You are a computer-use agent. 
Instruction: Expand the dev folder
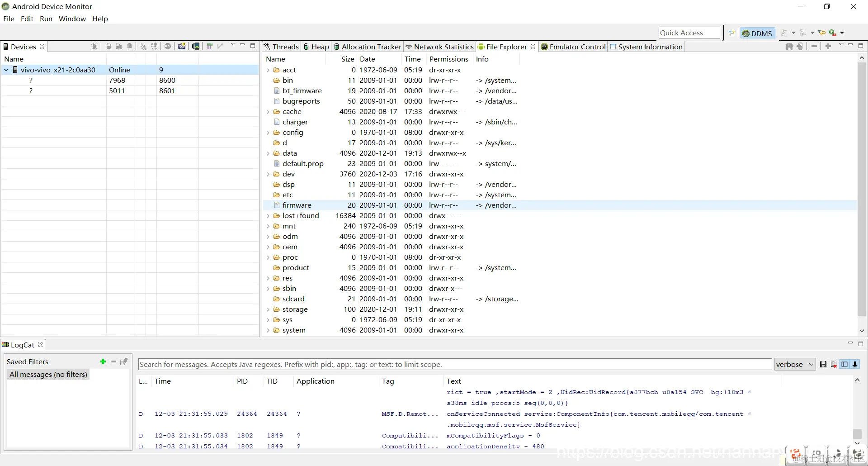(x=268, y=174)
